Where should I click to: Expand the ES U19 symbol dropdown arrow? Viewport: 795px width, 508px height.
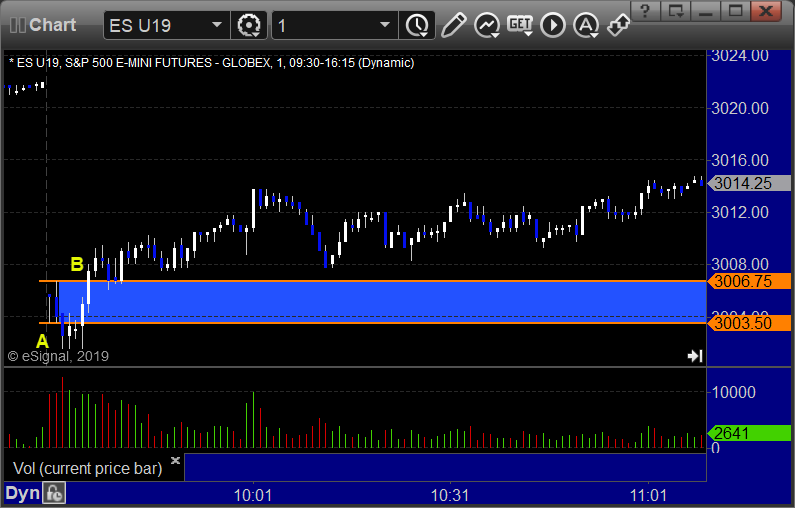[x=217, y=25]
